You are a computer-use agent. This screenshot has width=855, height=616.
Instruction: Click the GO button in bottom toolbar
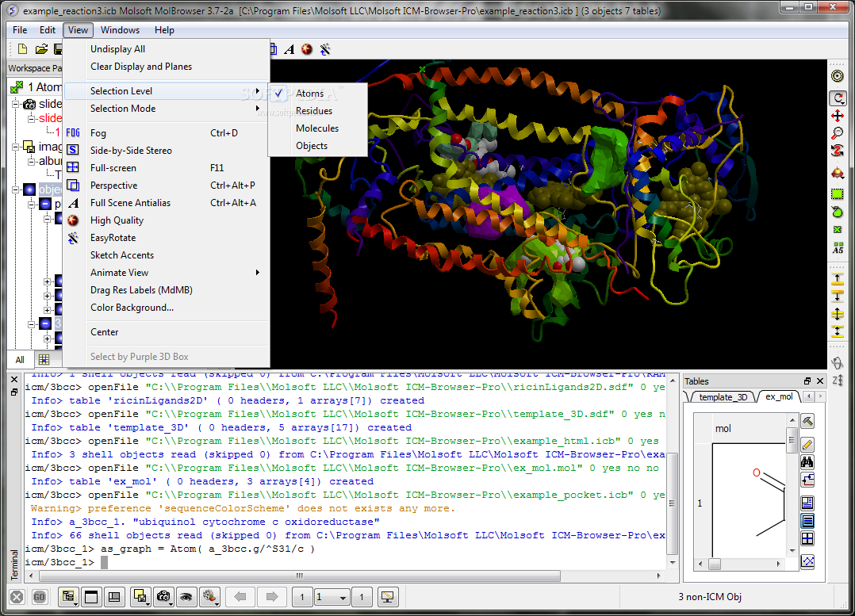point(39,598)
